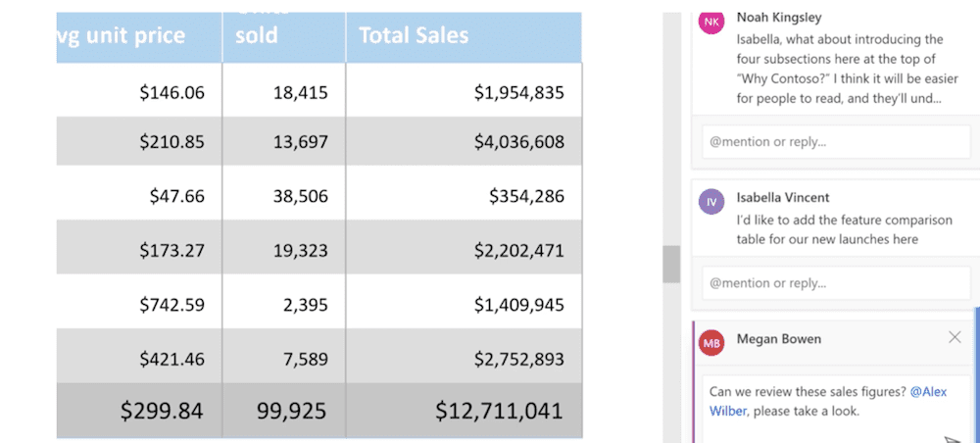Click reply box under Noah Kingsley's comment
980x443 pixels.
click(836, 142)
